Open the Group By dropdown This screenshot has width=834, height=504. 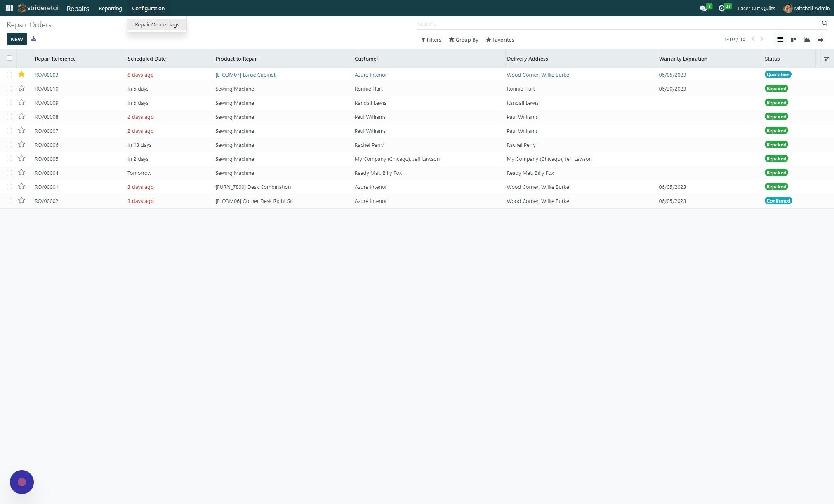click(464, 40)
